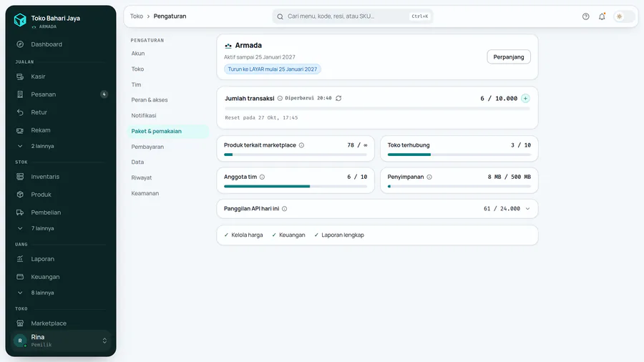The height and width of the screenshot is (362, 644).
Task: Click the Perpanjang renew button
Action: pos(509,57)
